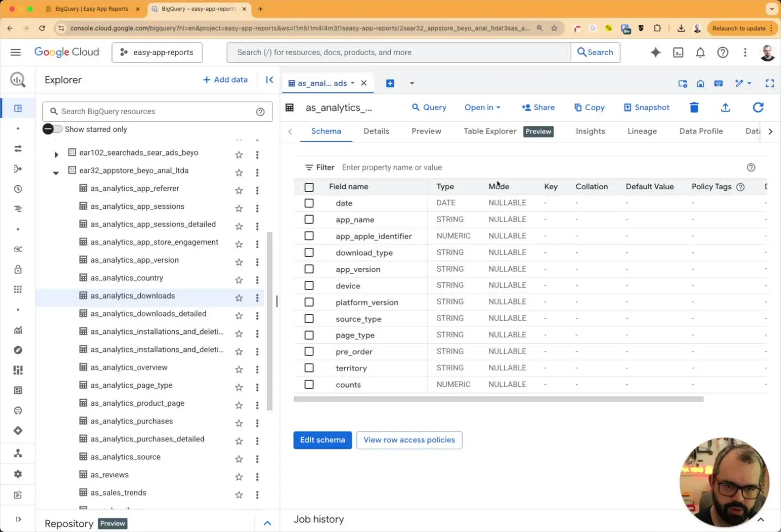
Task: Open the Google Cloud more options menu
Action: pyautogui.click(x=745, y=52)
